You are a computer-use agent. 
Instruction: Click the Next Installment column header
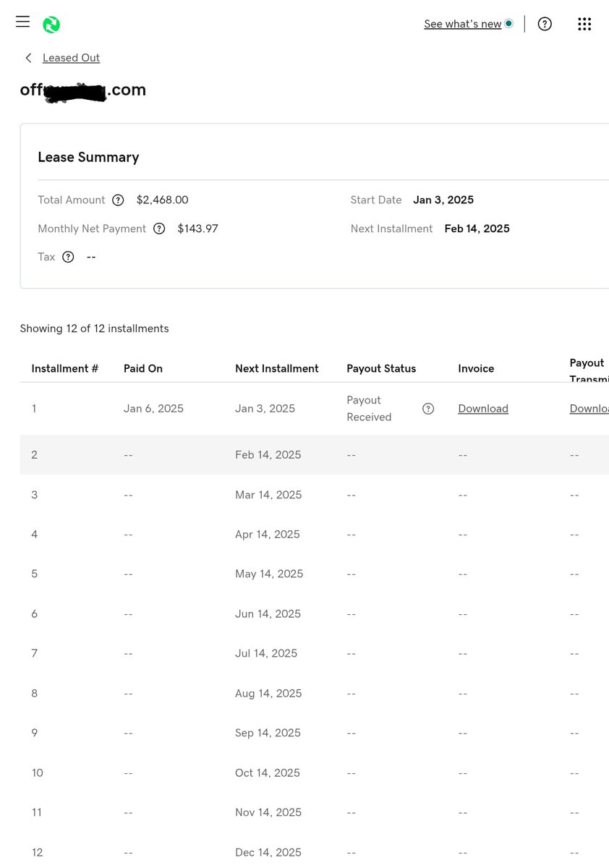point(277,368)
